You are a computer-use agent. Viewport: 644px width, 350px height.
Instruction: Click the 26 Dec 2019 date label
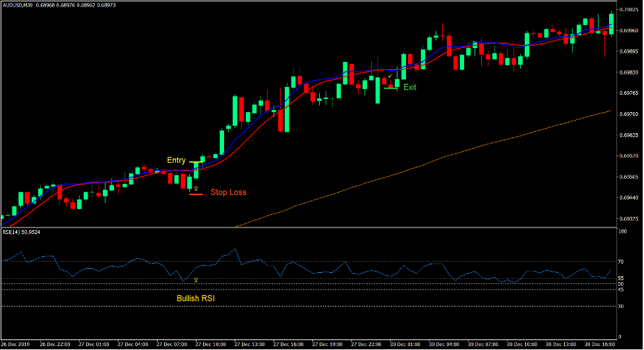[x=16, y=344]
